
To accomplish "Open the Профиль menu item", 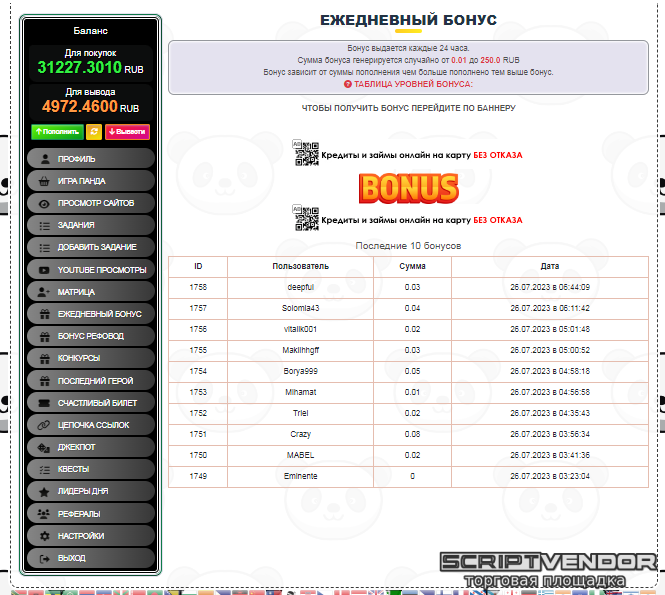I will click(91, 159).
